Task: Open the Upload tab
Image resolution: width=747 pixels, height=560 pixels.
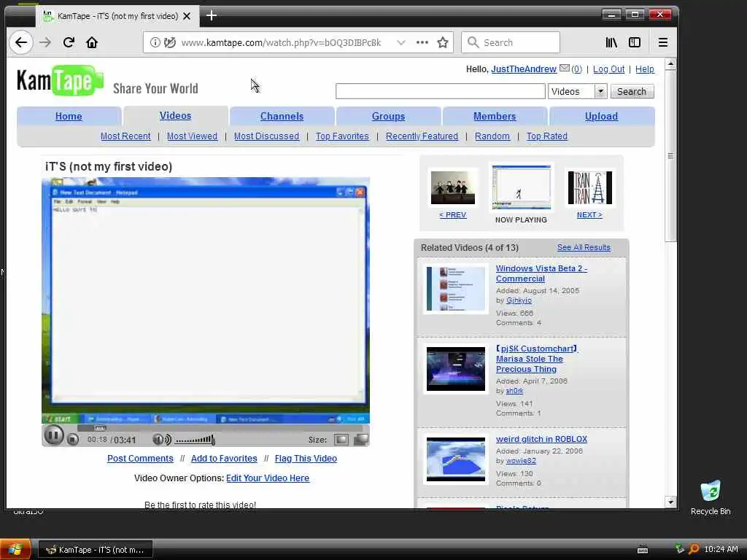Action: 601,116
